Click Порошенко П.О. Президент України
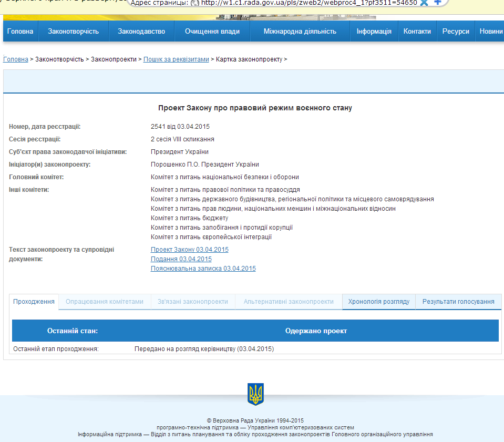The height and width of the screenshot is (442, 504). [x=205, y=165]
